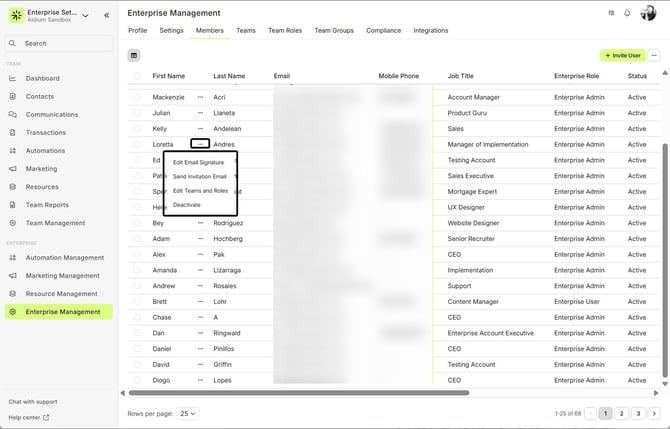Screen dimensions: 670x429
Task: Select all rows using header checkbox
Action: click(x=137, y=76)
